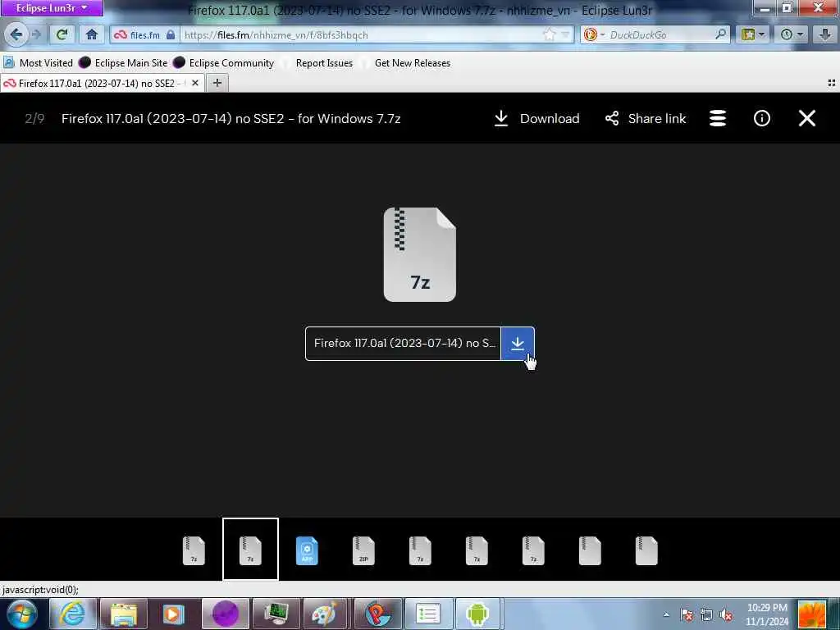Viewport: 840px width, 630px height.
Task: Open the computer monitor taskbar icon
Action: pos(276,614)
